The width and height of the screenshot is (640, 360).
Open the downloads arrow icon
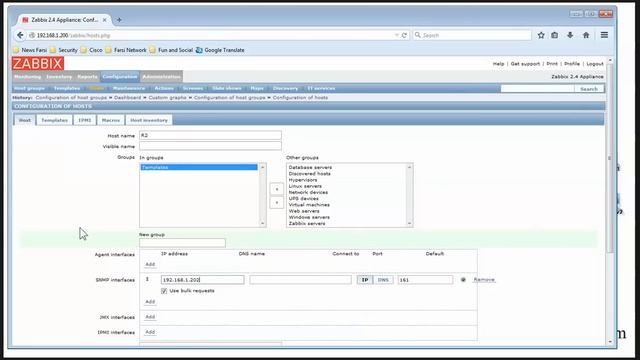(570, 36)
